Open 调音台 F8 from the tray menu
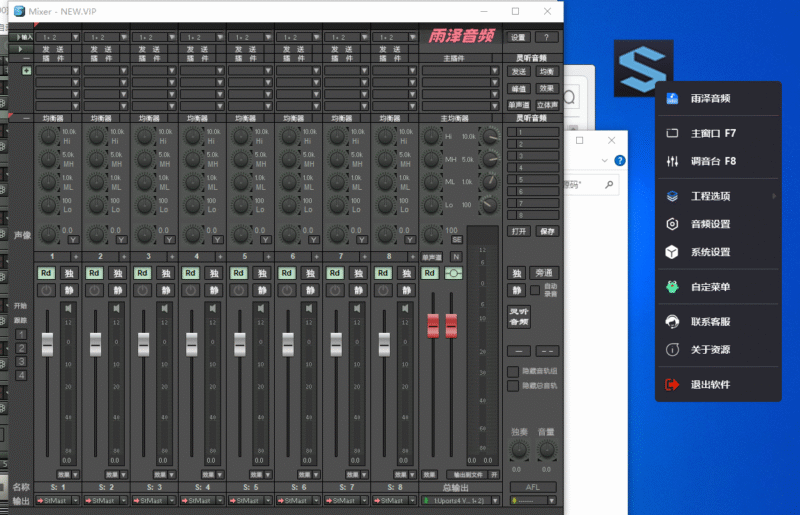 (714, 161)
